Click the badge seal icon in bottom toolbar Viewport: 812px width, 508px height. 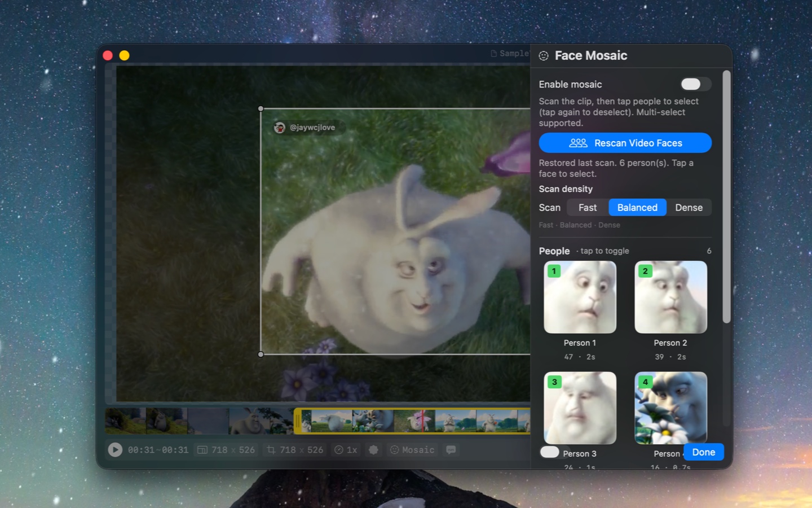[373, 450]
